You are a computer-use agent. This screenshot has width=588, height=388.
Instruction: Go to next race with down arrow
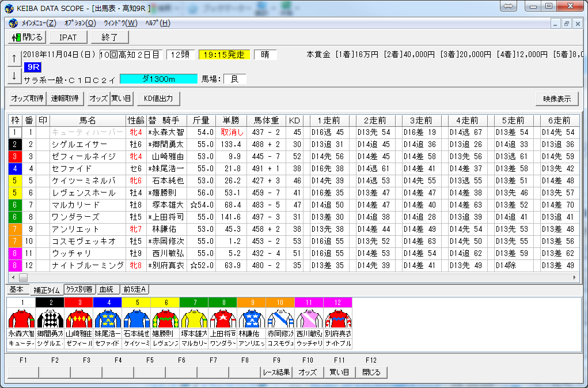[x=14, y=76]
